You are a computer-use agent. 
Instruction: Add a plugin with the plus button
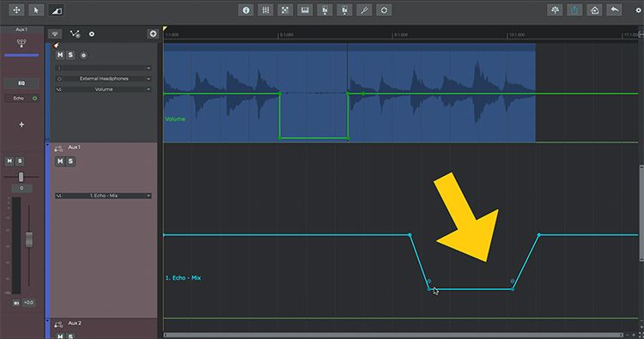(x=21, y=124)
